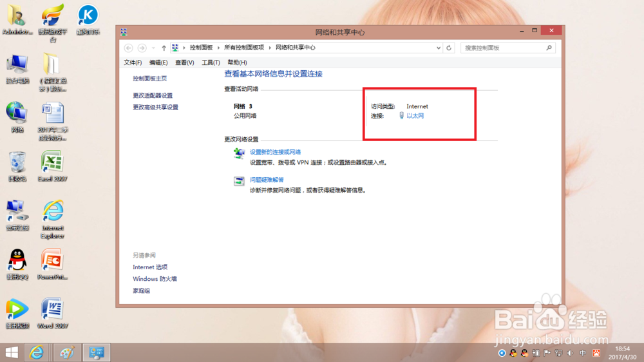This screenshot has width=644, height=362.
Task: Select the Word 2007 desktop shortcut
Action: coord(53,313)
